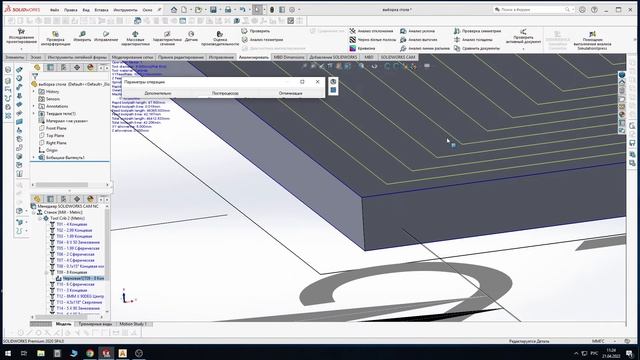640x360 pixels.
Task: Switch to Трехмерные виды bottom tab
Action: click(95, 324)
